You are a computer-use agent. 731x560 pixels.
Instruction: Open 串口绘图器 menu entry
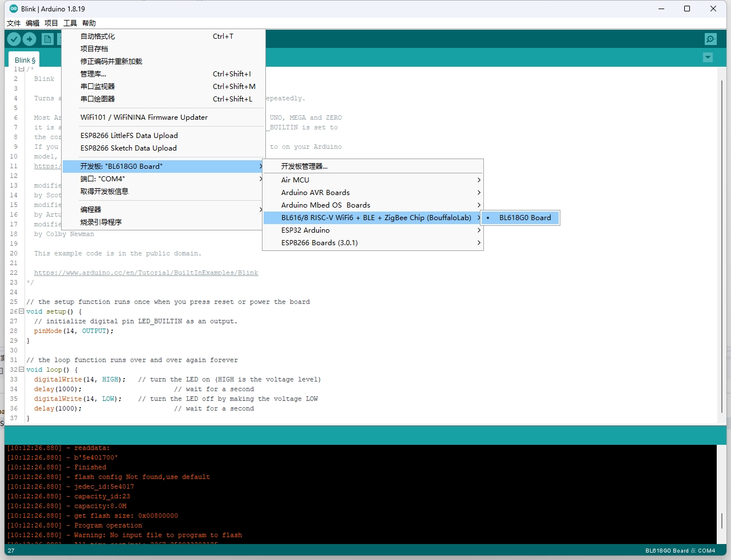tap(163, 99)
